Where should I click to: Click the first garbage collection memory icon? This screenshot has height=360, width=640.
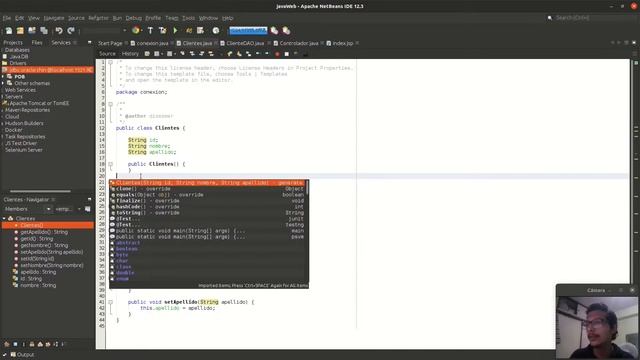(x=274, y=31)
